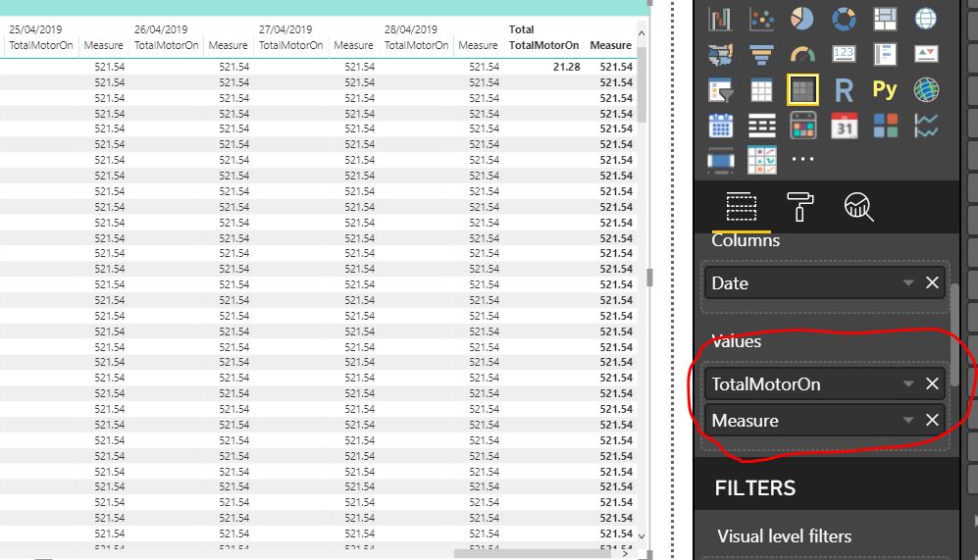Screen dimensions: 978x560
Task: Select the TotalMotorOn field pill
Action: (825, 383)
